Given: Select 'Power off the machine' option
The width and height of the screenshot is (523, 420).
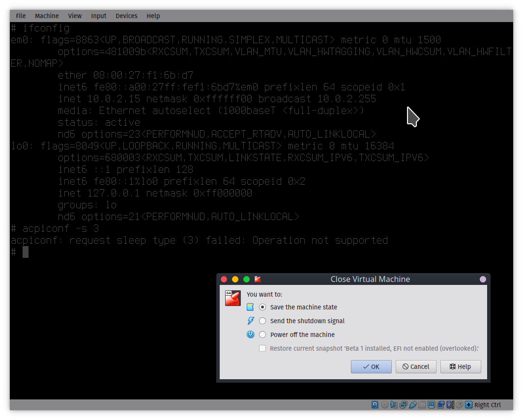Looking at the screenshot, I should pyautogui.click(x=262, y=335).
